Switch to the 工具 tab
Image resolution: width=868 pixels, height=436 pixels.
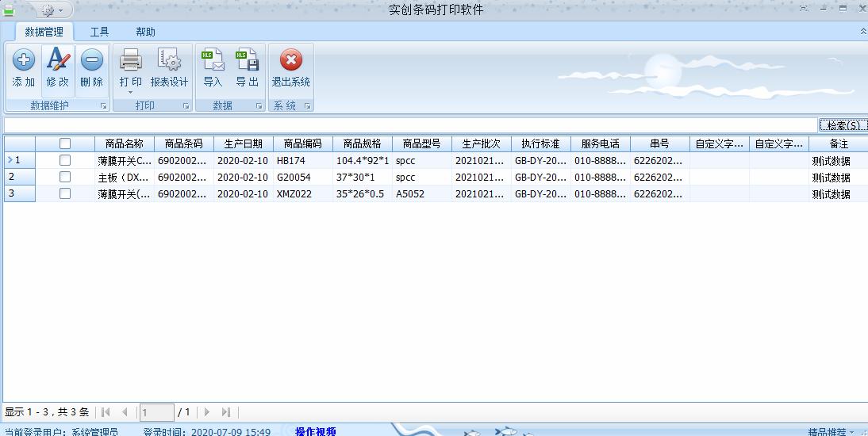(x=100, y=32)
